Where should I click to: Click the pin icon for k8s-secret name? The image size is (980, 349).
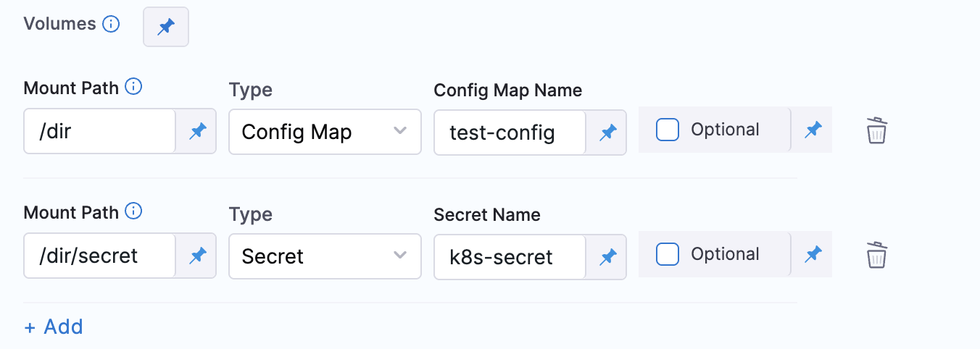tap(607, 256)
